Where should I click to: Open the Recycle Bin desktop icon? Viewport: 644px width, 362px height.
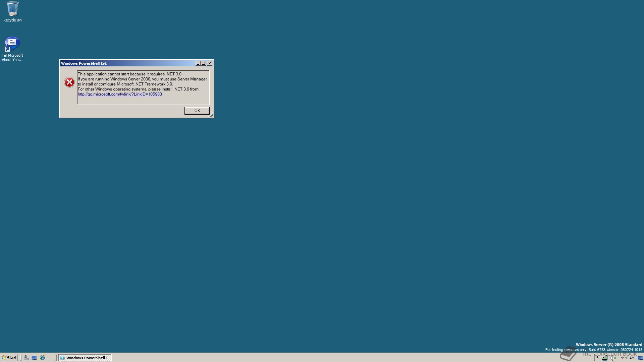(x=12, y=12)
